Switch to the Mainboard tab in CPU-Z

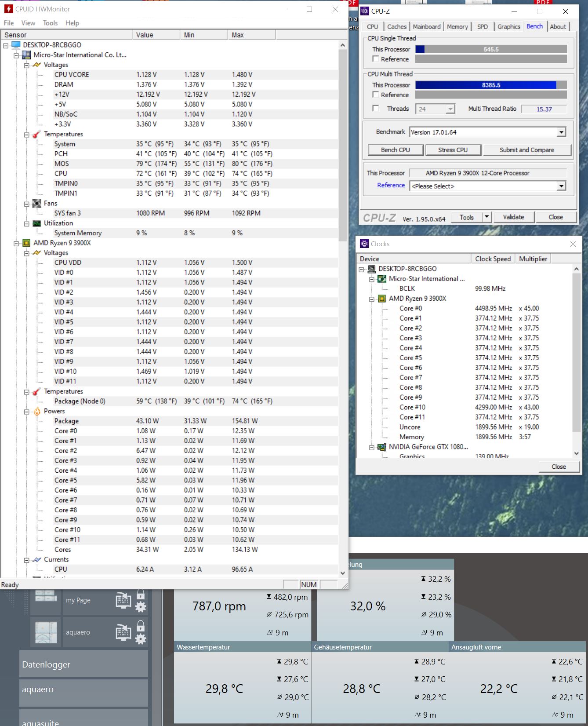427,27
